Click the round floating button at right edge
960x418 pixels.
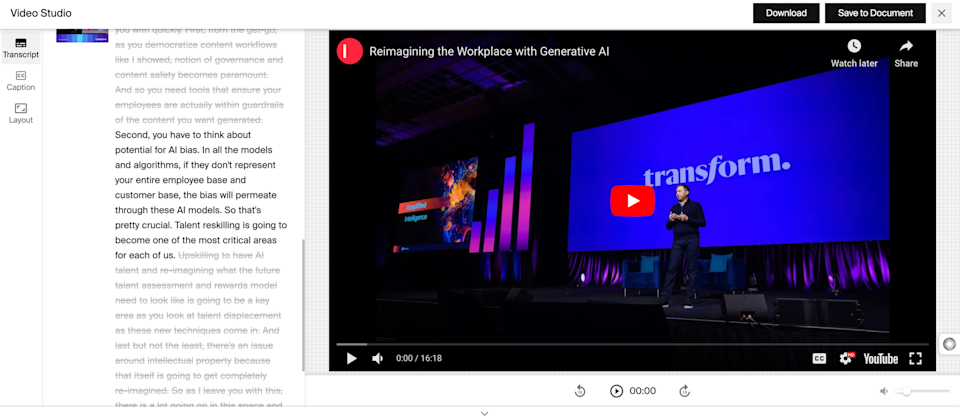949,344
